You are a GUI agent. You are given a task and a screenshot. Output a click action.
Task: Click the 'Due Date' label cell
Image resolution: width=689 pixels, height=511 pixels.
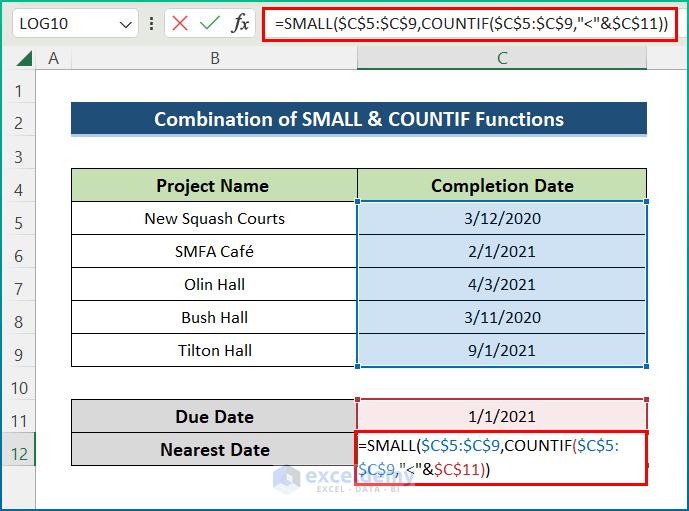point(214,416)
